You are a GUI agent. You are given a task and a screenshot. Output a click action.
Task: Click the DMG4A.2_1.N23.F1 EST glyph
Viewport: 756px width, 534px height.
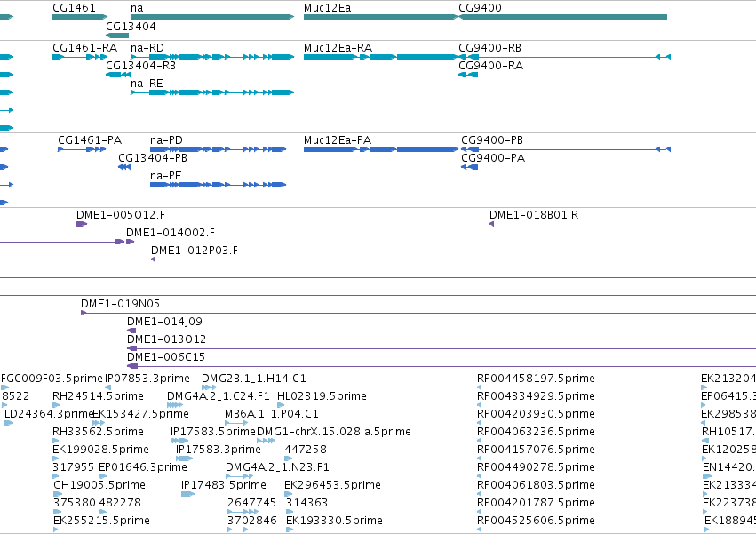239,476
